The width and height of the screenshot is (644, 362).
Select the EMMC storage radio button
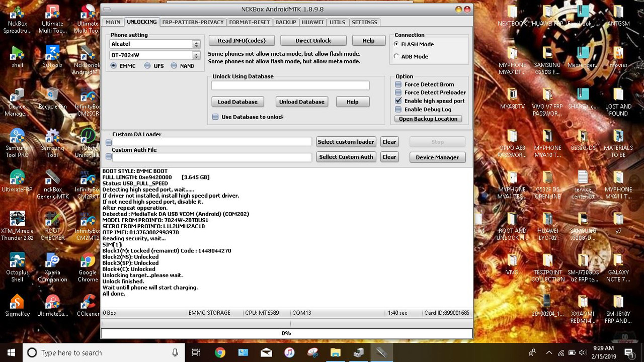tap(114, 66)
